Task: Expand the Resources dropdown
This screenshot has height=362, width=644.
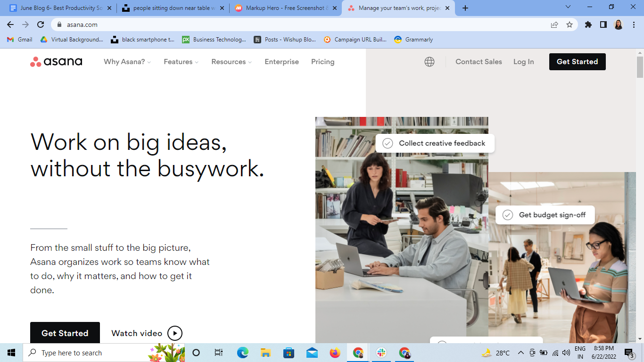Action: [x=231, y=62]
